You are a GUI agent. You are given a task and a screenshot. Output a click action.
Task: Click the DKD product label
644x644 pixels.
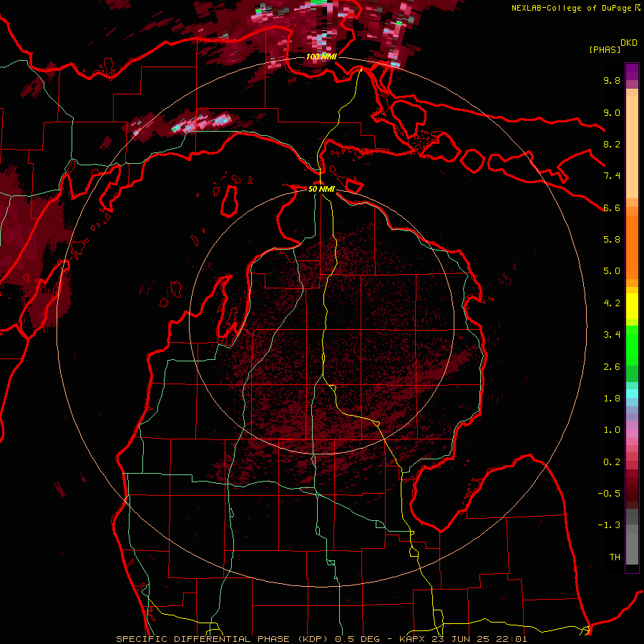tap(629, 43)
